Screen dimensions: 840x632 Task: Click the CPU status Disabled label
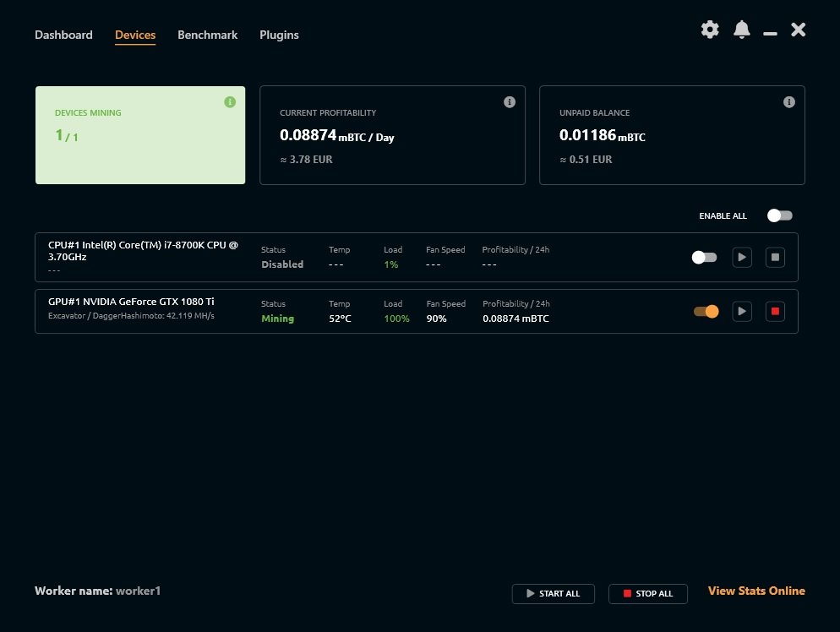[282, 264]
